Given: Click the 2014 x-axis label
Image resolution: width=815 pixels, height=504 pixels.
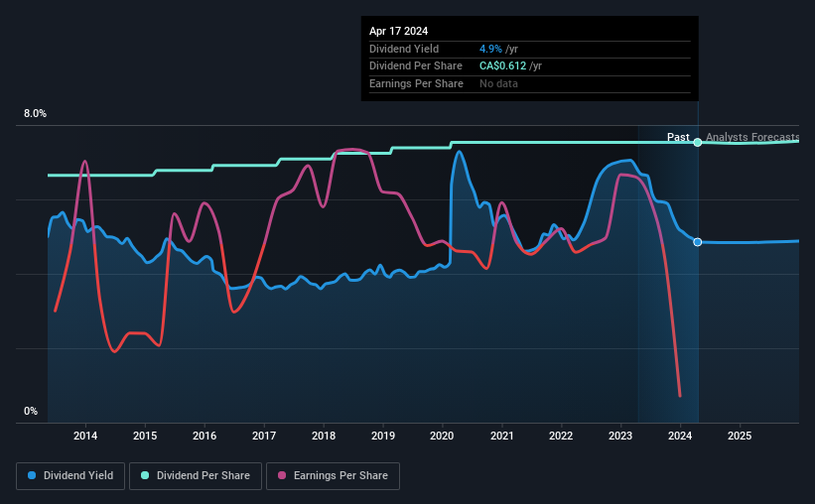Looking at the screenshot, I should coord(85,436).
